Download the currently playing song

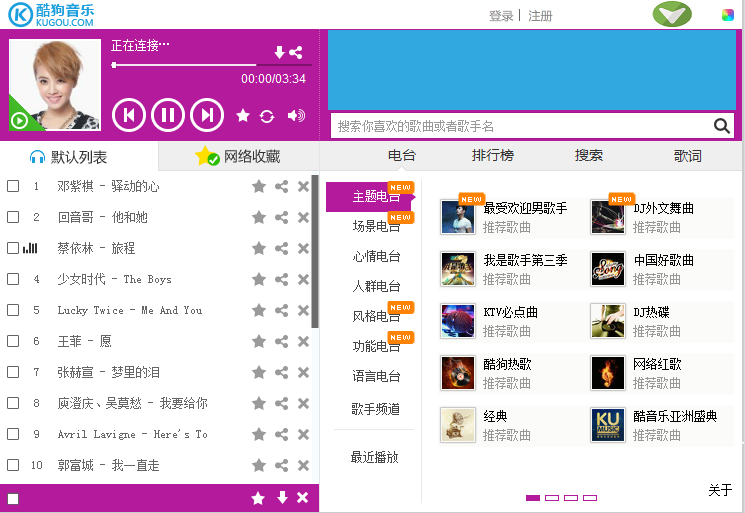click(x=279, y=52)
